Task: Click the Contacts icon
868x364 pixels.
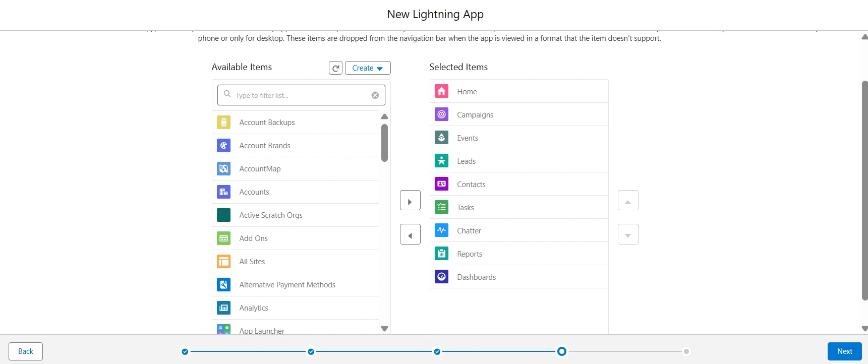Action: point(441,184)
